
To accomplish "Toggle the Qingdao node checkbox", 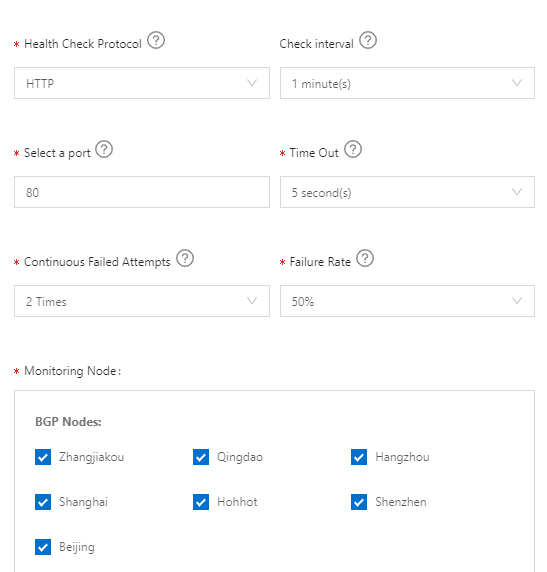I will point(201,457).
